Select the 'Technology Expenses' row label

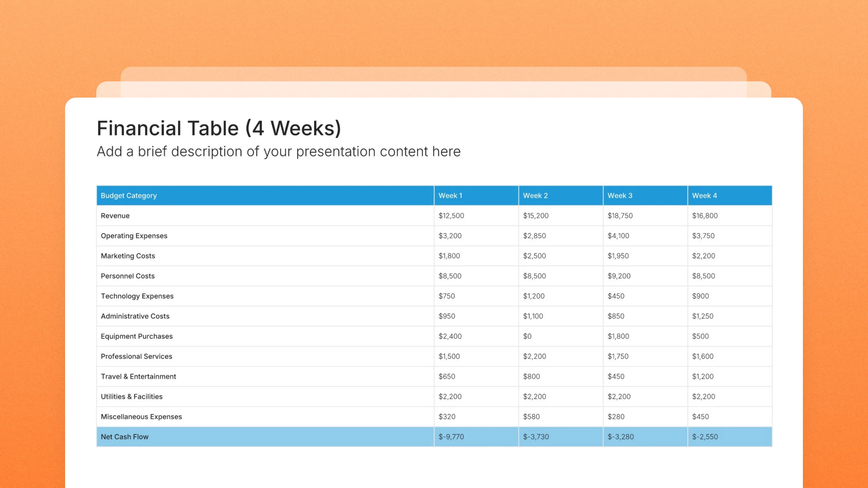coord(137,296)
